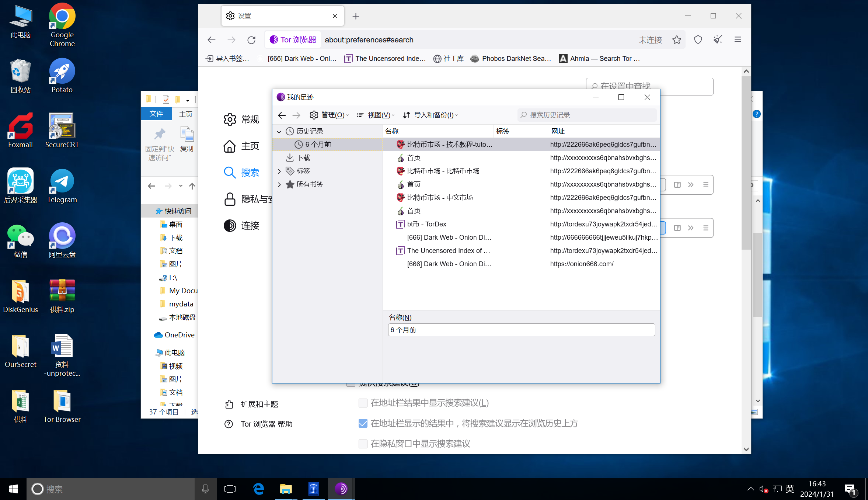Toggle 在地址栏结果中显示搜索建议 checkbox
The height and width of the screenshot is (500, 868).
tap(363, 403)
